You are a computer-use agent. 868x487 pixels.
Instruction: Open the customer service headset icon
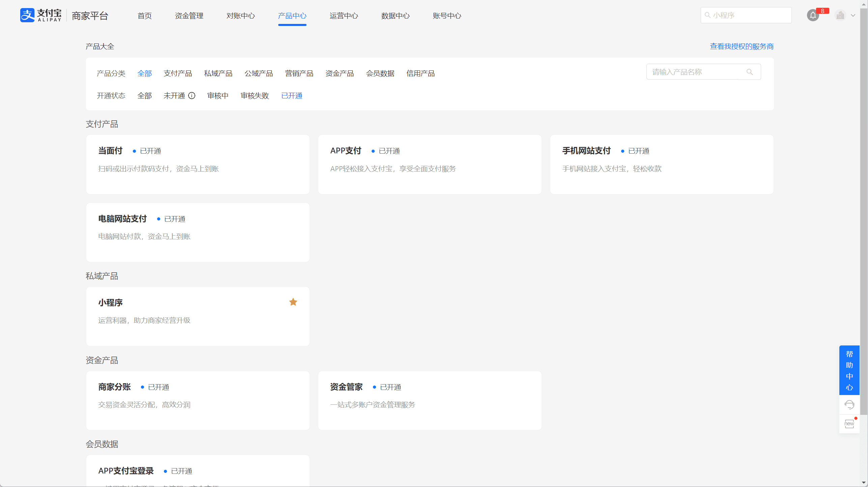(849, 404)
